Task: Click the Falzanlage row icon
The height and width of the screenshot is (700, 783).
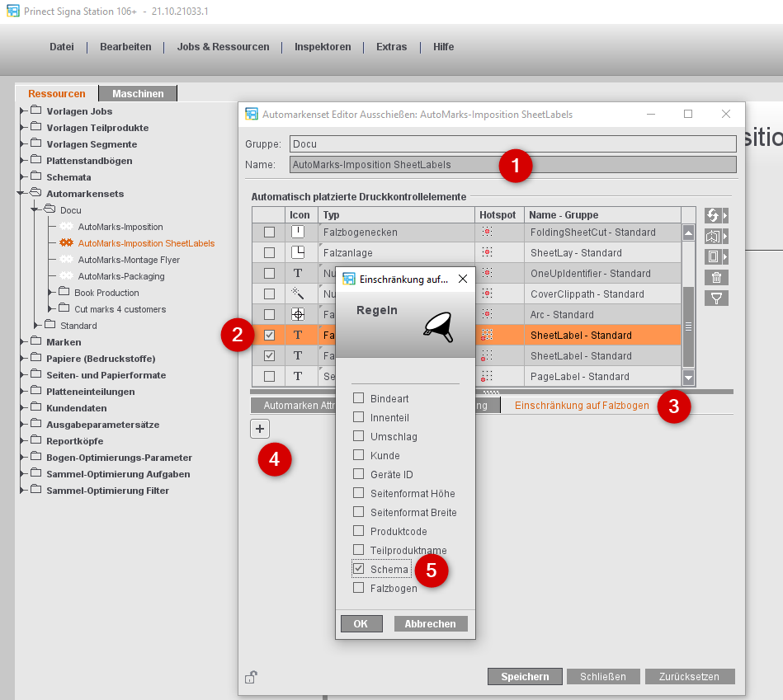Action: coord(298,252)
